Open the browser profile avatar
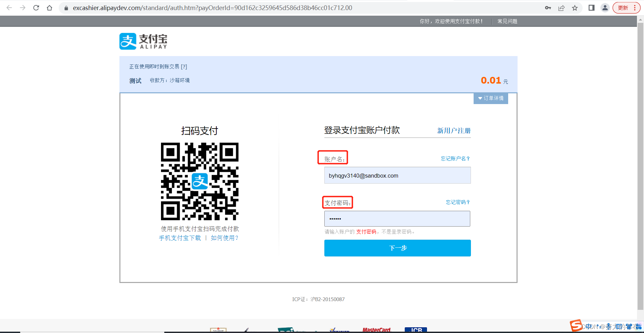Viewport: 644px width, 333px height. pyautogui.click(x=605, y=8)
